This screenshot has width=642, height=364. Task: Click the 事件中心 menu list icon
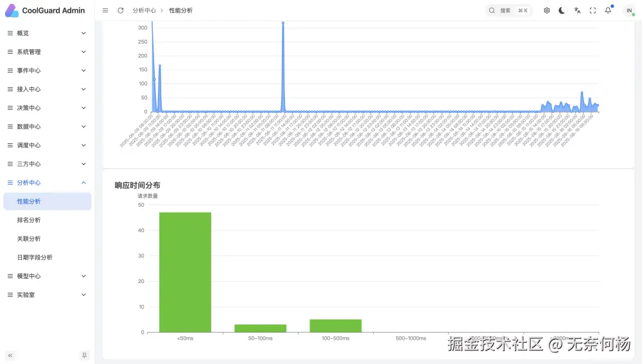[10, 71]
